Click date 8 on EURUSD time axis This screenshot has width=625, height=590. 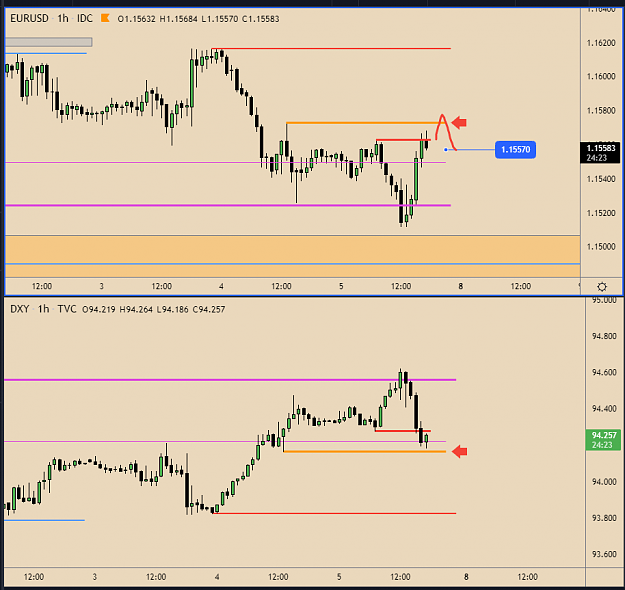coord(461,286)
